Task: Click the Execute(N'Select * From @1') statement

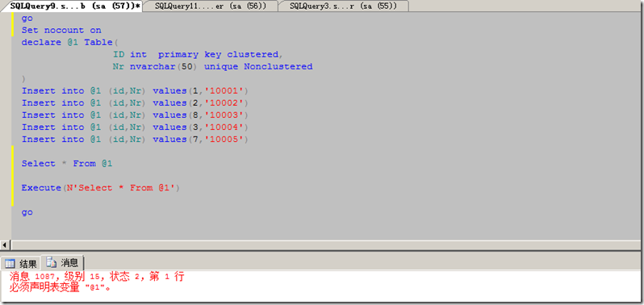Action: point(101,188)
